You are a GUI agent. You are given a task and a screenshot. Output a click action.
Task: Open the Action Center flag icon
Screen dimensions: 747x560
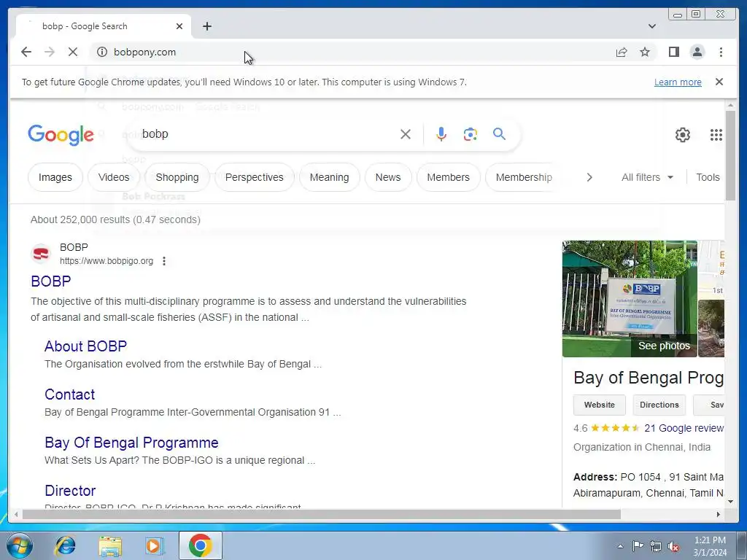pos(638,546)
